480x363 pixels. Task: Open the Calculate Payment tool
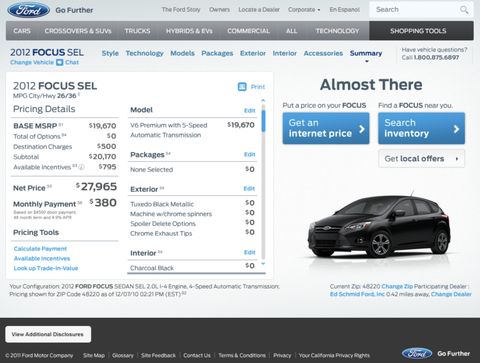40,249
